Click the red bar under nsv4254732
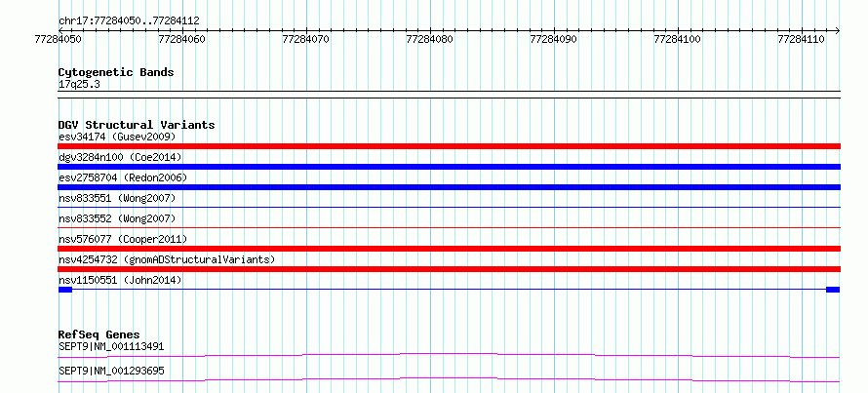The height and width of the screenshot is (393, 868). (449, 269)
